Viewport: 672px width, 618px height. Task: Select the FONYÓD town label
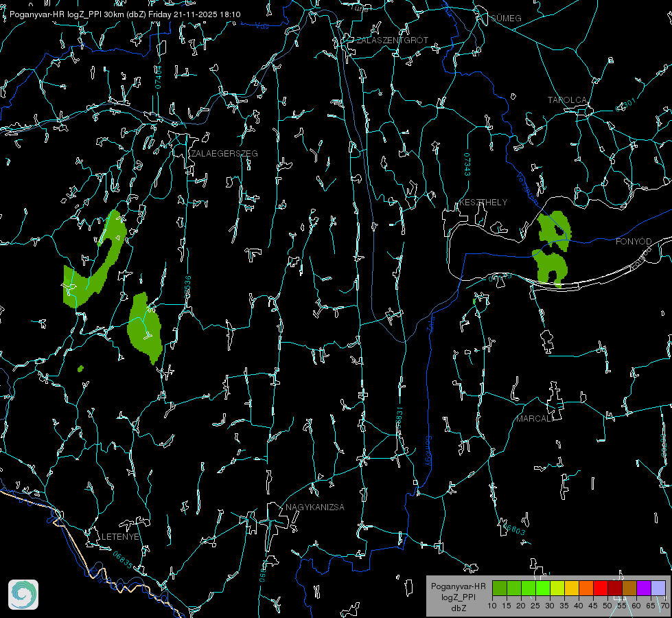(x=634, y=242)
